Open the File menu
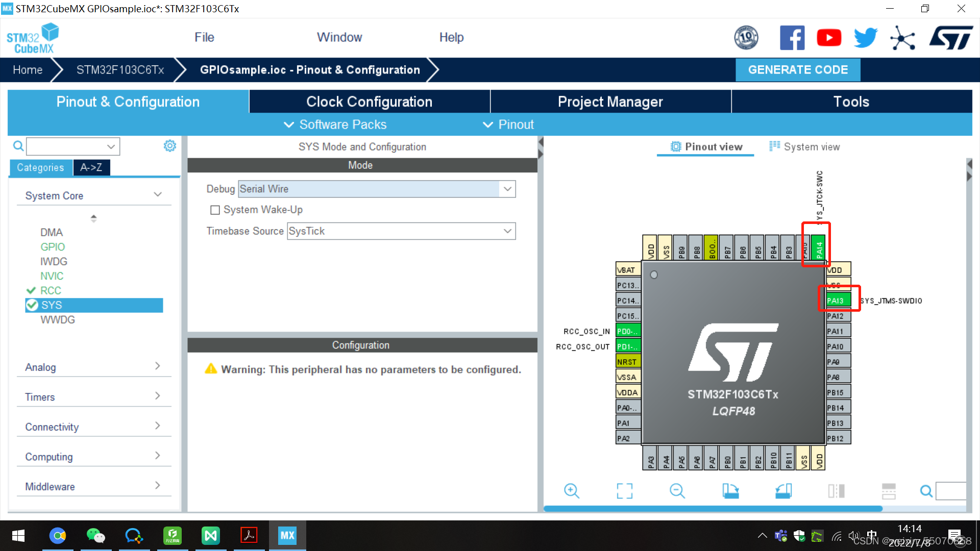The image size is (980, 551). [204, 37]
